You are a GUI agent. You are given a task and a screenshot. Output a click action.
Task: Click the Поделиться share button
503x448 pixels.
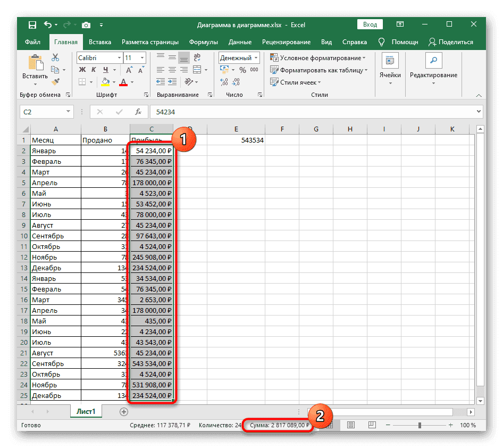pyautogui.click(x=451, y=42)
